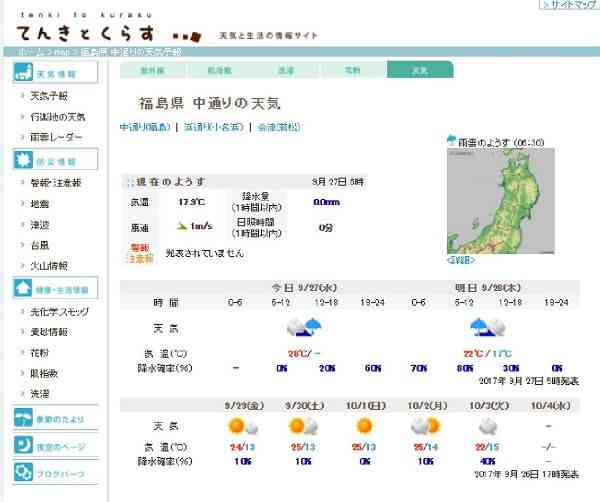This screenshot has width=600, height=502.
Task: Open 行楽地の天気 in the sidebar
Action: tap(58, 117)
